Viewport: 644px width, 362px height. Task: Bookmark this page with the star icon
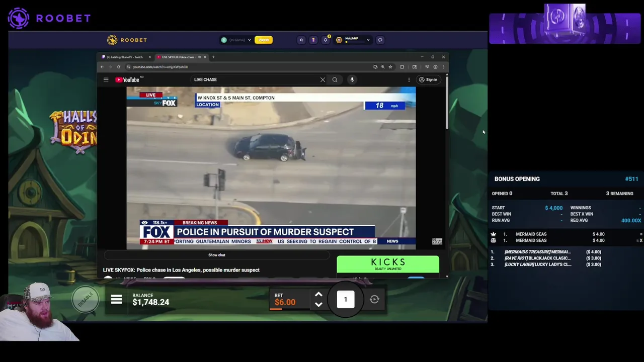coord(390,67)
